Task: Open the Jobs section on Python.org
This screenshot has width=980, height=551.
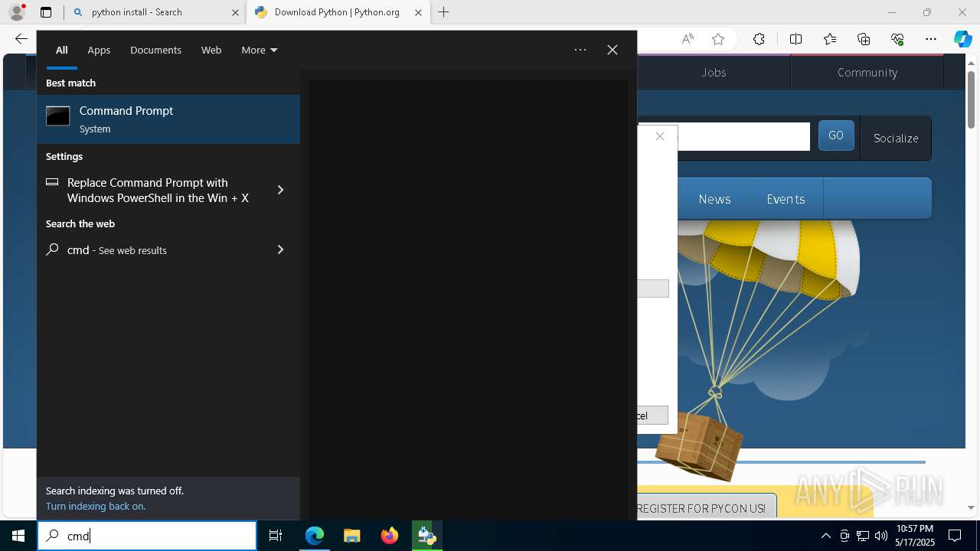Action: (714, 72)
